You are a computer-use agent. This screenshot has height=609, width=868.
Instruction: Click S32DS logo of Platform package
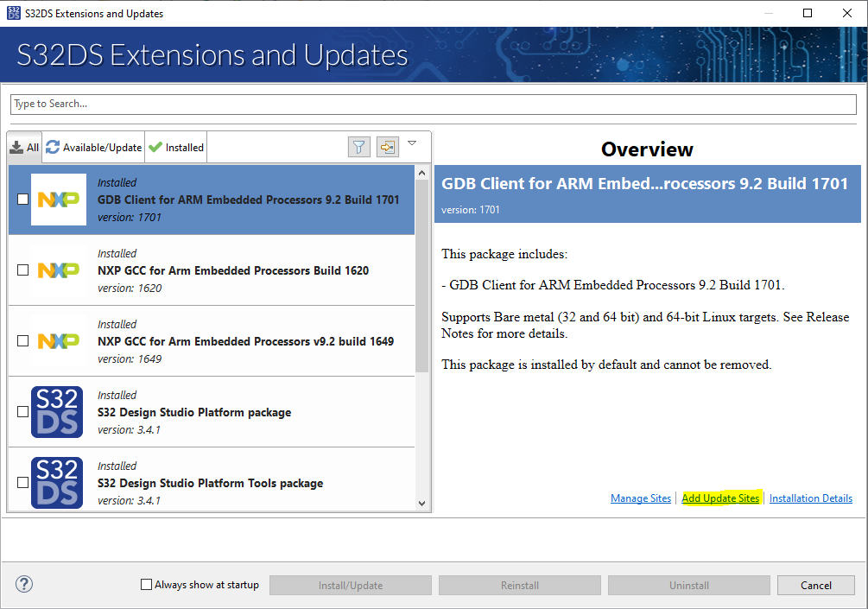[57, 412]
